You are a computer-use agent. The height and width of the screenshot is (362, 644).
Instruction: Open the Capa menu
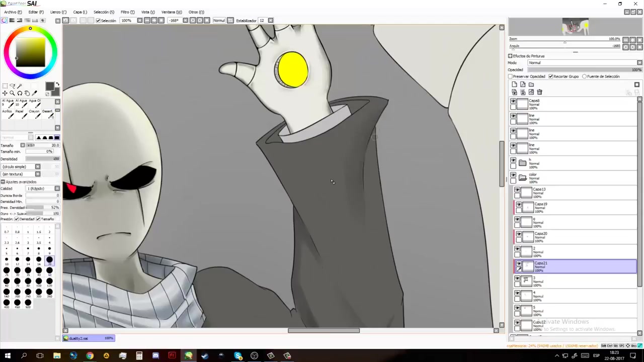[x=79, y=12]
